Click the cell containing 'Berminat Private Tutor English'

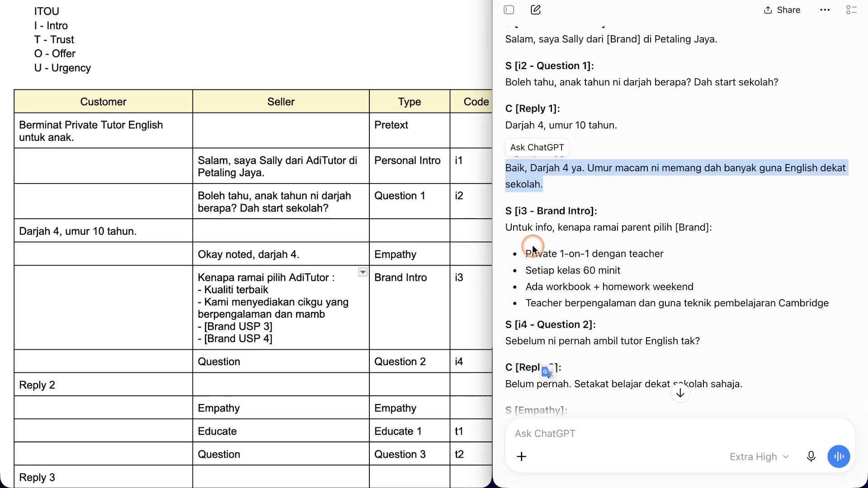click(103, 131)
